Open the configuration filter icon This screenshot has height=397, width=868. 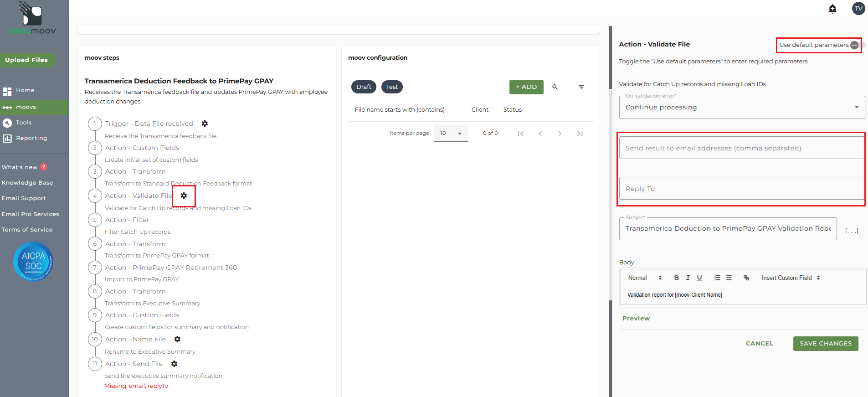[581, 87]
